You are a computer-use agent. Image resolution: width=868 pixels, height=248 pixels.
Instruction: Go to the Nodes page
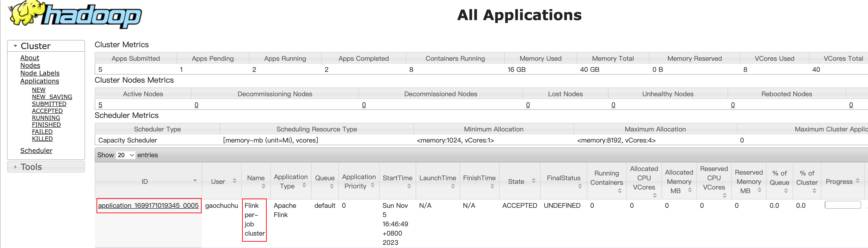pos(30,65)
